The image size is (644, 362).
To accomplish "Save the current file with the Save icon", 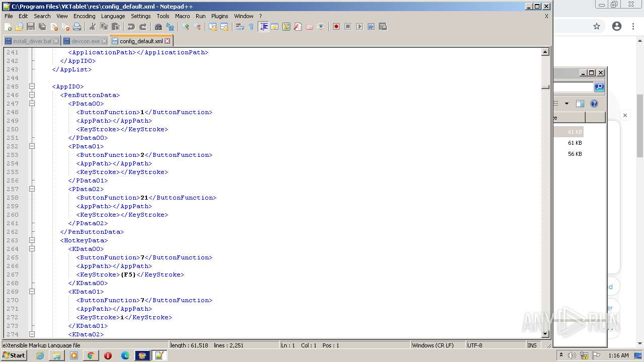I will click(31, 27).
